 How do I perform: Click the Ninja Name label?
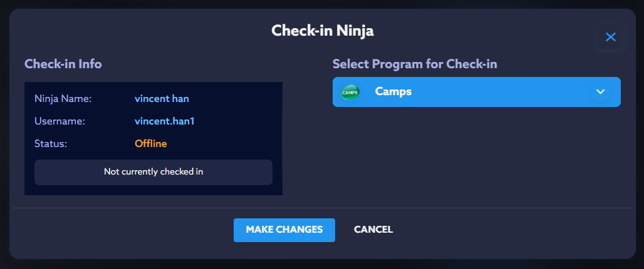[63, 99]
